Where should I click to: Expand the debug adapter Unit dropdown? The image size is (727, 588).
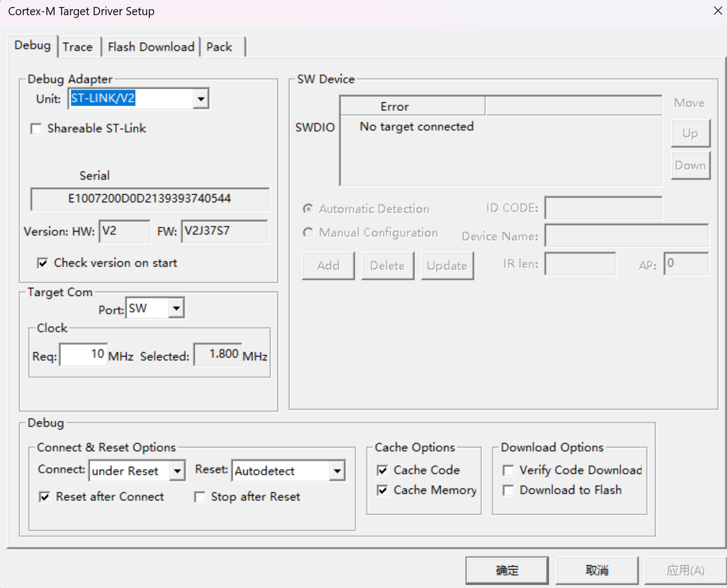[x=201, y=99]
